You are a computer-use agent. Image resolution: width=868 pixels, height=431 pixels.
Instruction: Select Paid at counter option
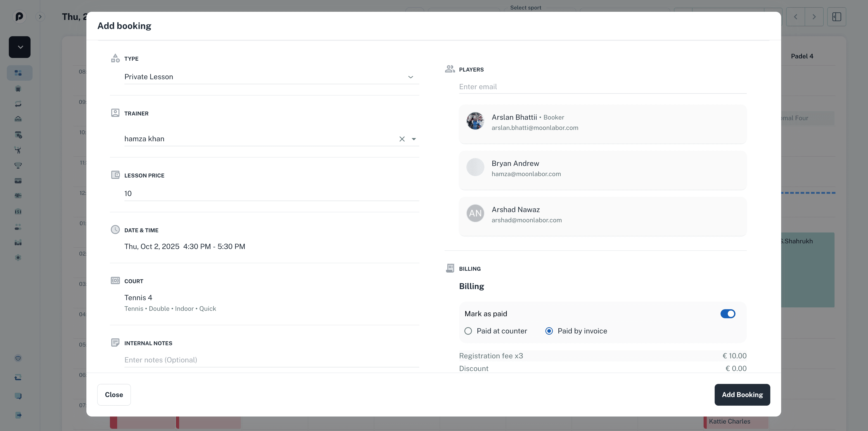[468, 331]
